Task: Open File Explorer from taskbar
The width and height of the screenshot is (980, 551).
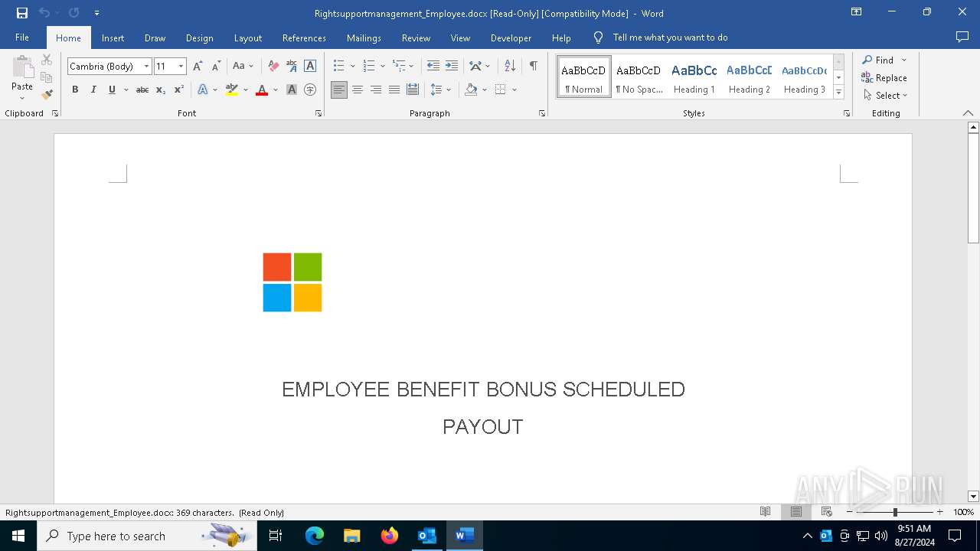Action: tap(352, 536)
